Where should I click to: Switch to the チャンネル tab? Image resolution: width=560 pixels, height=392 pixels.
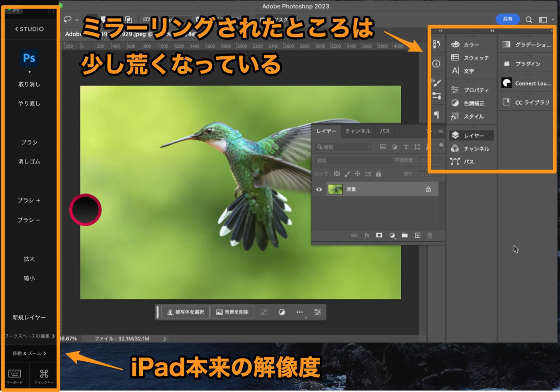(x=358, y=131)
